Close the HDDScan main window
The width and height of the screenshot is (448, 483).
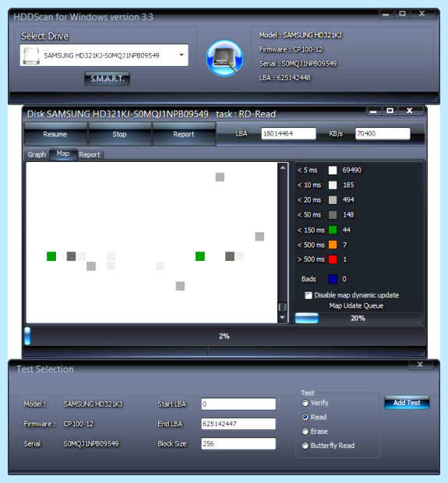(422, 14)
